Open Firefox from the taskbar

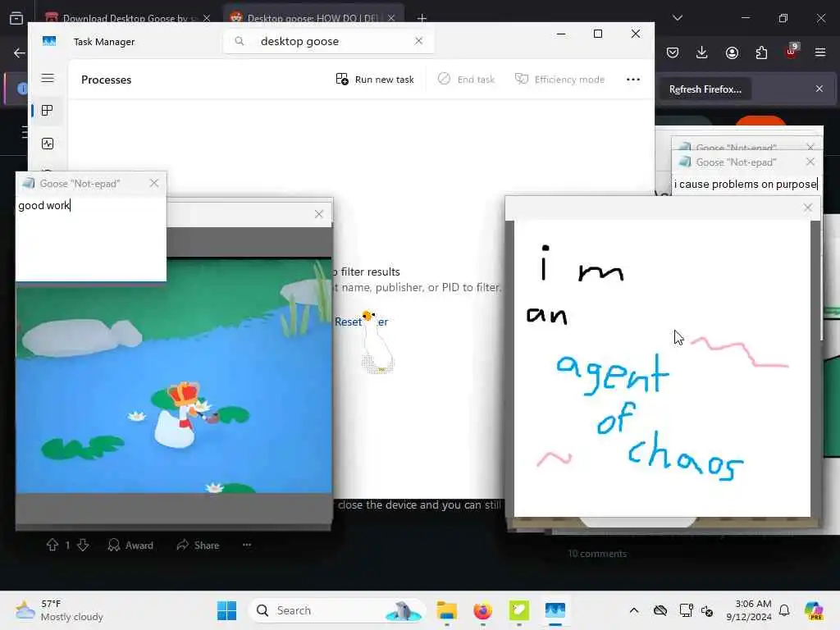(x=482, y=610)
